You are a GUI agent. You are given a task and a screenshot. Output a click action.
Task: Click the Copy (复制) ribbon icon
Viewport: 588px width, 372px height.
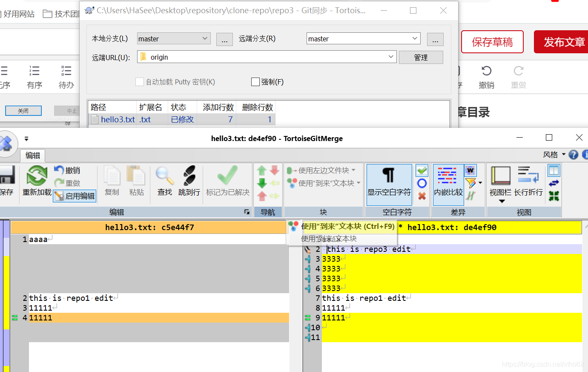[x=112, y=181]
